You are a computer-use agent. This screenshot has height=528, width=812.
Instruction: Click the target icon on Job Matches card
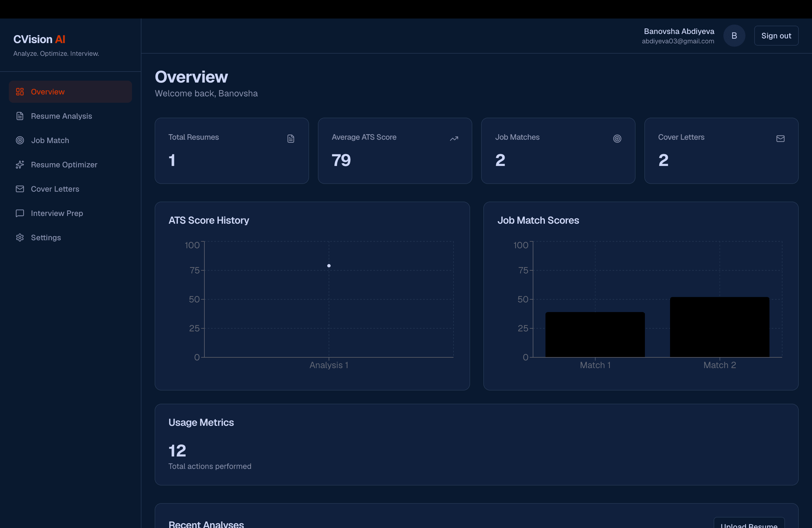[x=617, y=138]
